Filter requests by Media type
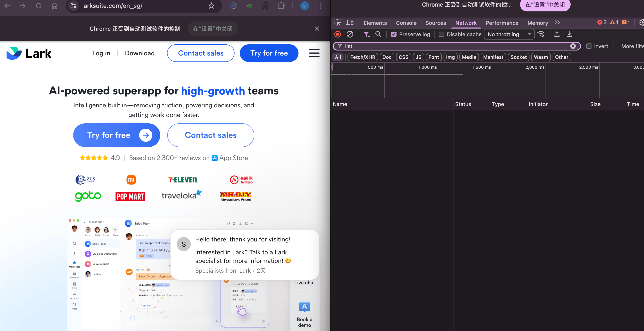Image resolution: width=644 pixels, height=331 pixels. (469, 57)
